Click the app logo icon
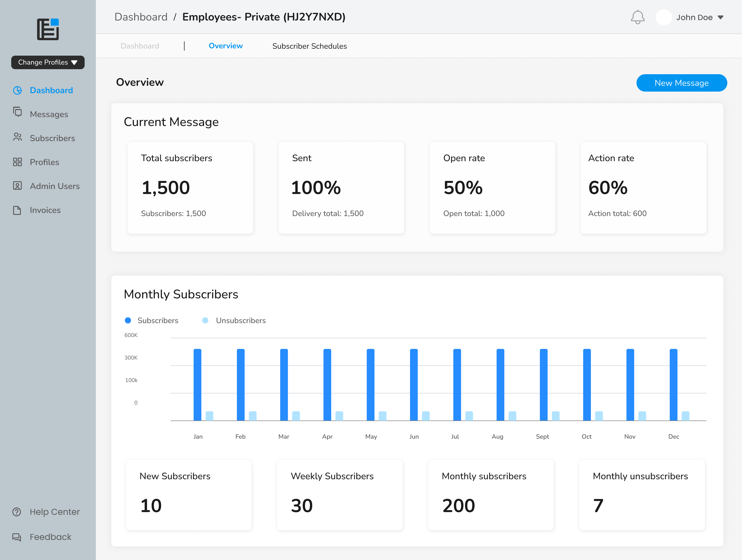 [x=48, y=30]
